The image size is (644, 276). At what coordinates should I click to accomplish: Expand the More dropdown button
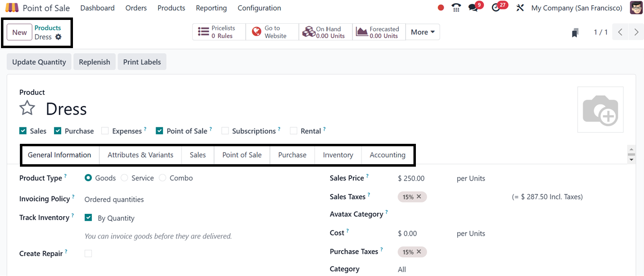(422, 32)
